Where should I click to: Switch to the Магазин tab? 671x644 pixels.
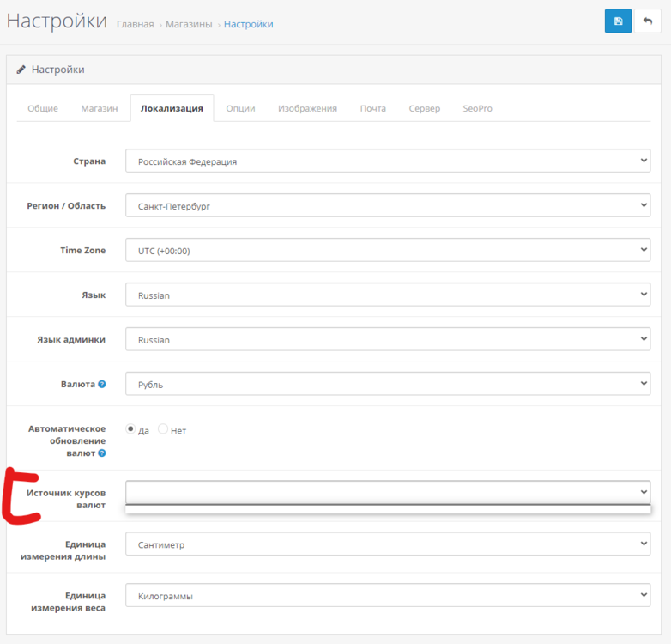pyautogui.click(x=100, y=109)
